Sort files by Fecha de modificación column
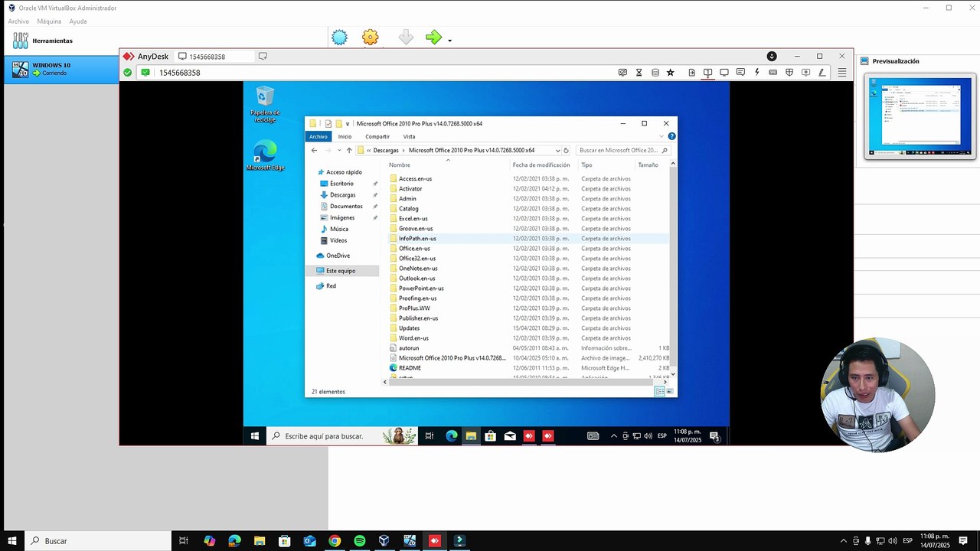Viewport: 980px width, 551px height. pyautogui.click(x=541, y=165)
